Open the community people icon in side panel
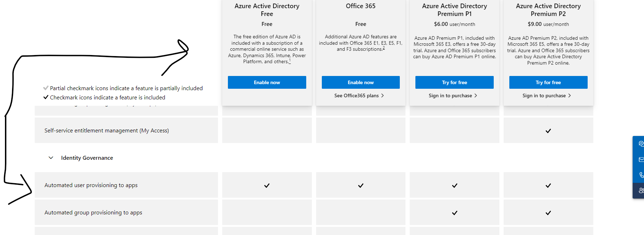This screenshot has height=235, width=644. click(641, 191)
